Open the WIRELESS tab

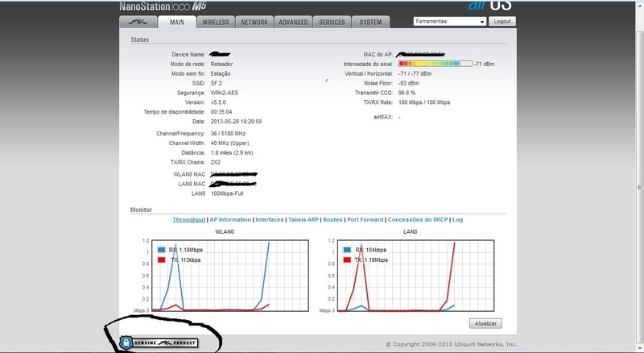coord(216,23)
